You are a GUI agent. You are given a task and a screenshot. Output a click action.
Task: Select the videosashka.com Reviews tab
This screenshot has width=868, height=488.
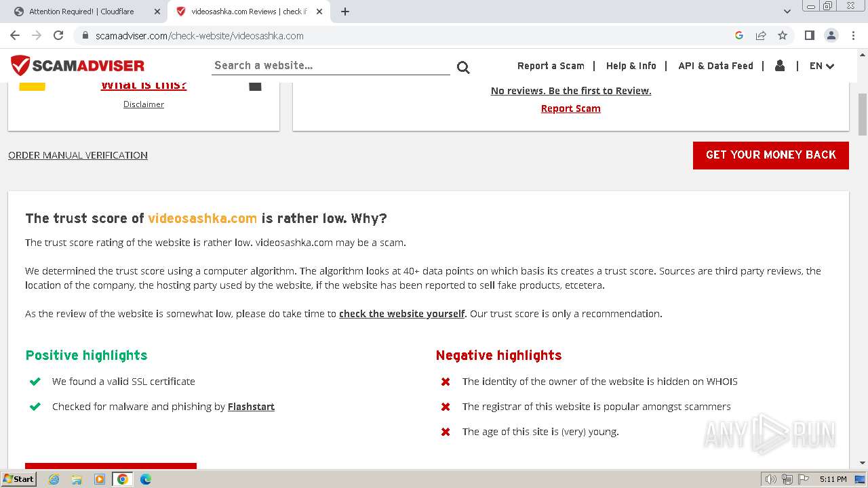(x=249, y=12)
